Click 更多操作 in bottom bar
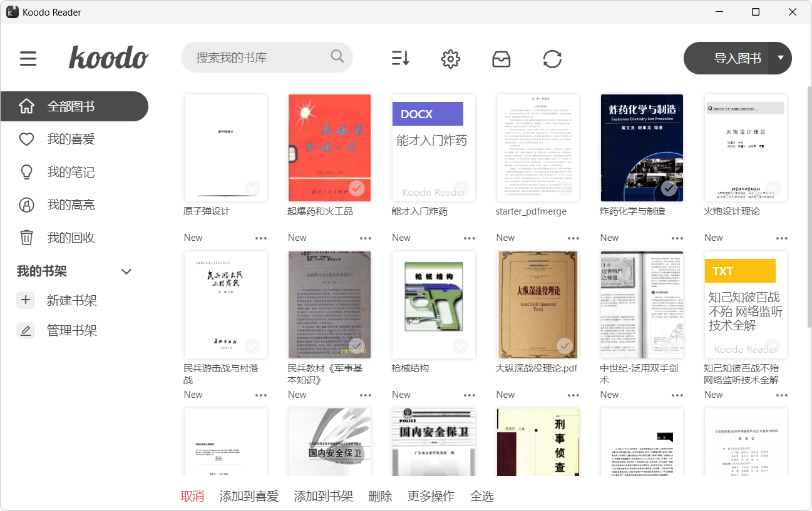This screenshot has width=812, height=511. [431, 496]
